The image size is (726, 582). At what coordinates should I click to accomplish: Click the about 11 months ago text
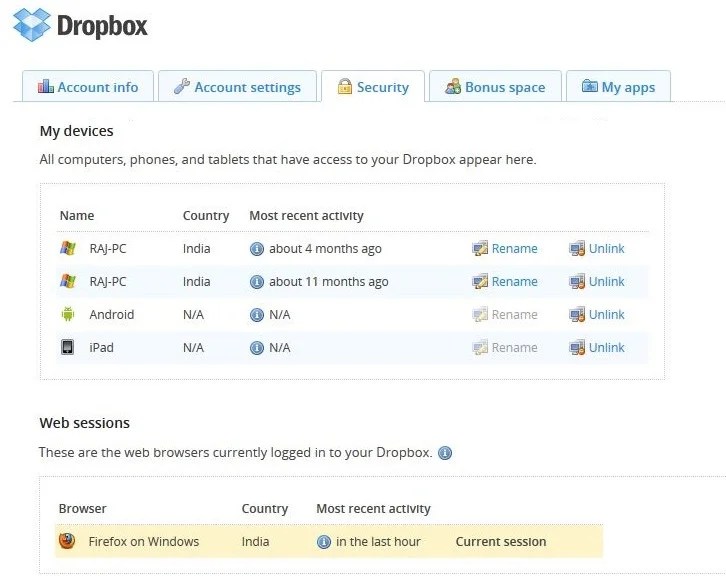(329, 282)
